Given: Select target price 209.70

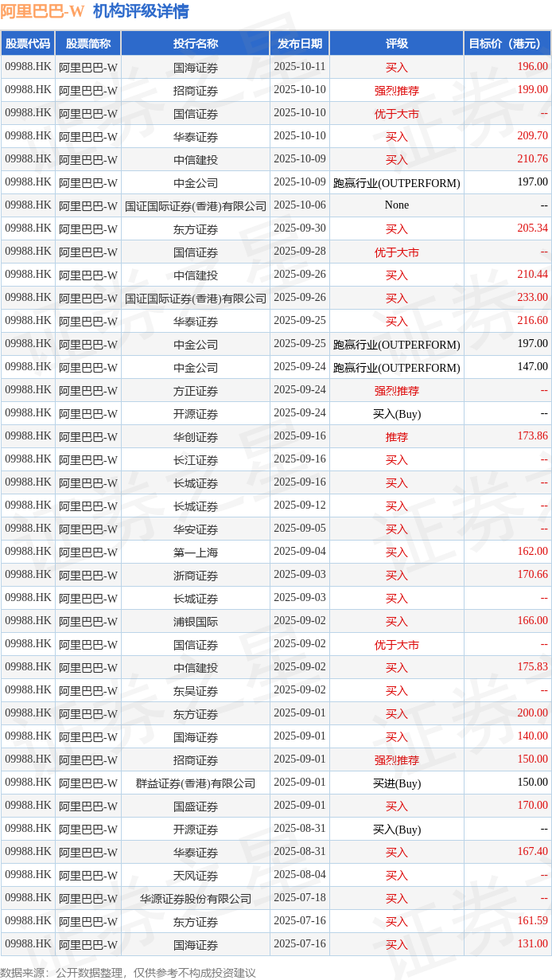Looking at the screenshot, I should click(532, 136).
